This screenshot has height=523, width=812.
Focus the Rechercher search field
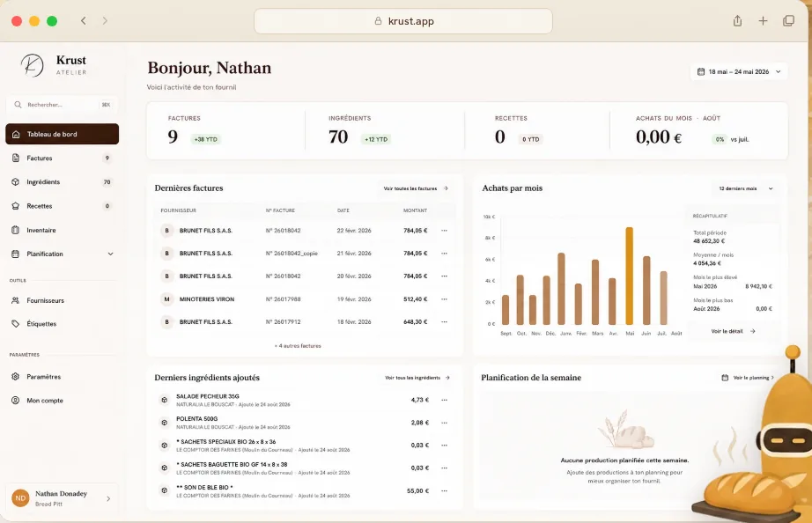(63, 105)
